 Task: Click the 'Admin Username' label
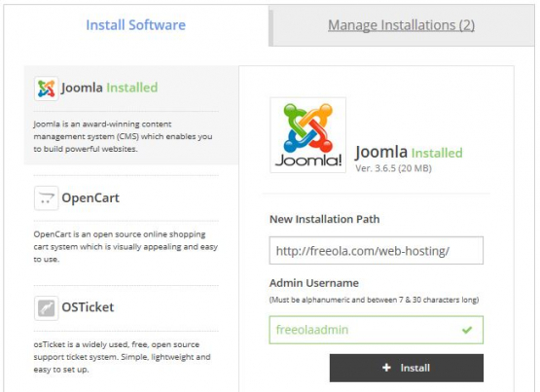(314, 283)
